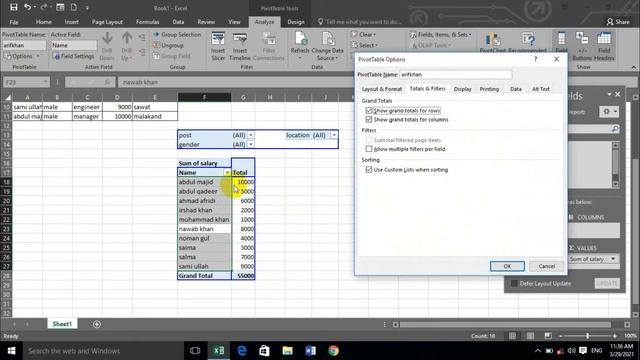Select the Grand Total cell
Image resolution: width=640 pixels, height=360 pixels.
(204, 276)
